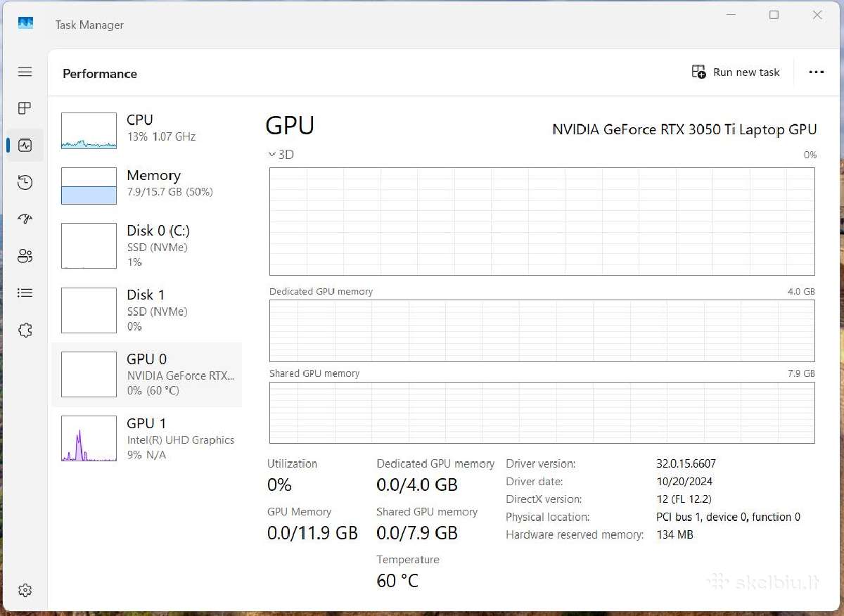
Task: Click the GPU 1 activity thumbnail
Action: click(x=89, y=438)
